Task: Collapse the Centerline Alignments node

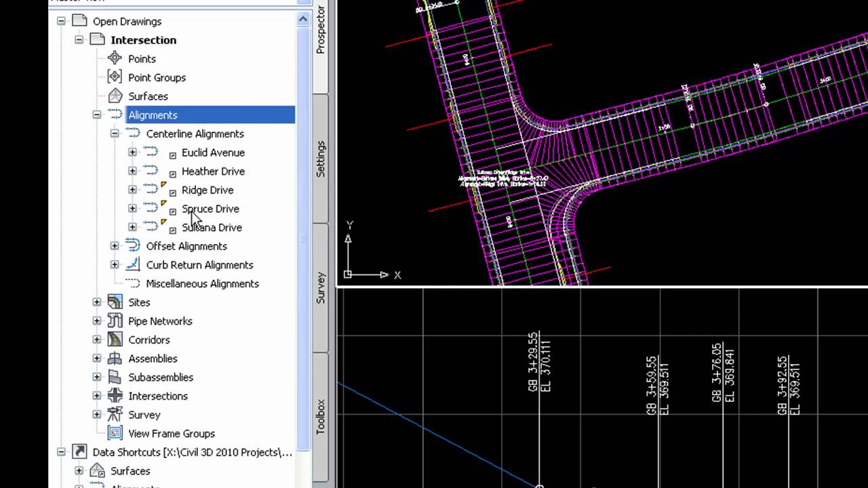Action: pyautogui.click(x=115, y=134)
